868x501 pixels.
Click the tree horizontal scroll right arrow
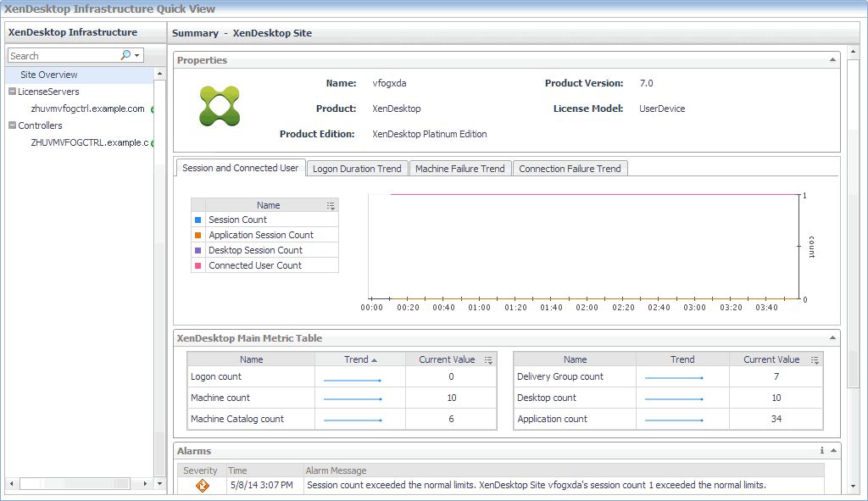point(145,483)
